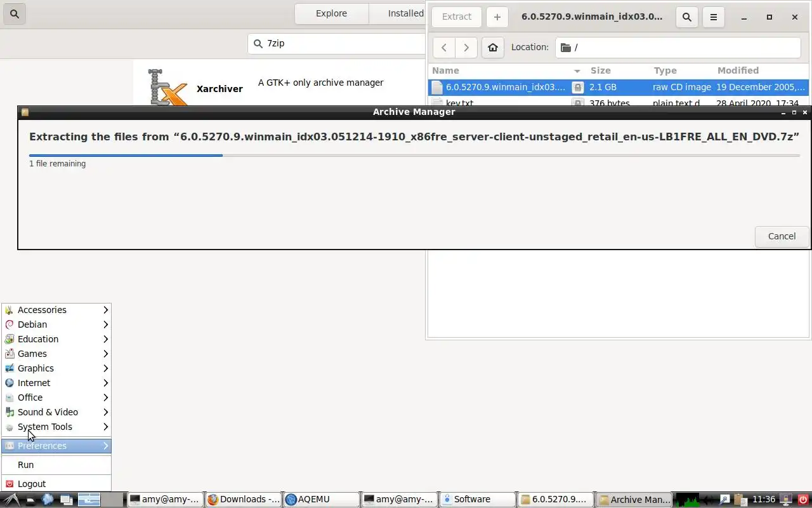The width and height of the screenshot is (812, 508).
Task: Expand the Debian submenu
Action: pos(56,324)
